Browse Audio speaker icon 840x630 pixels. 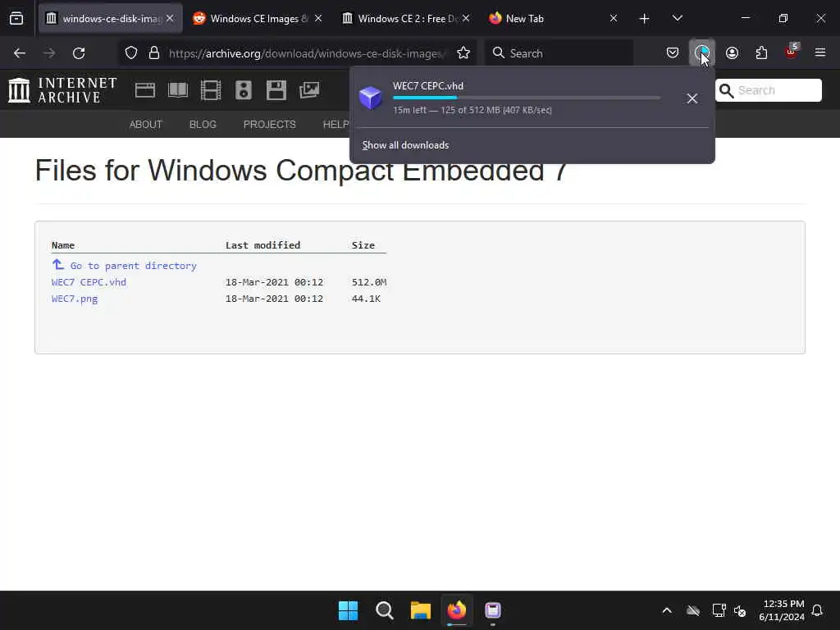(x=243, y=90)
